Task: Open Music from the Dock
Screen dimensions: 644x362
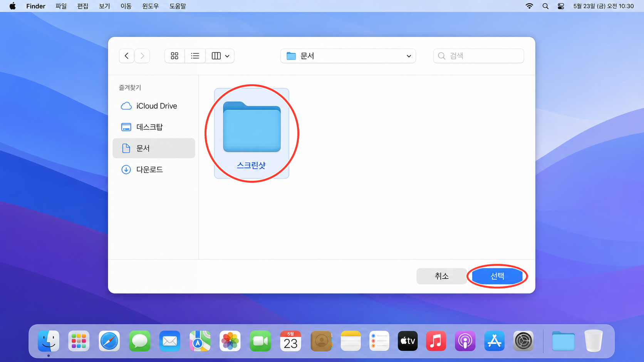Action: coord(436,341)
